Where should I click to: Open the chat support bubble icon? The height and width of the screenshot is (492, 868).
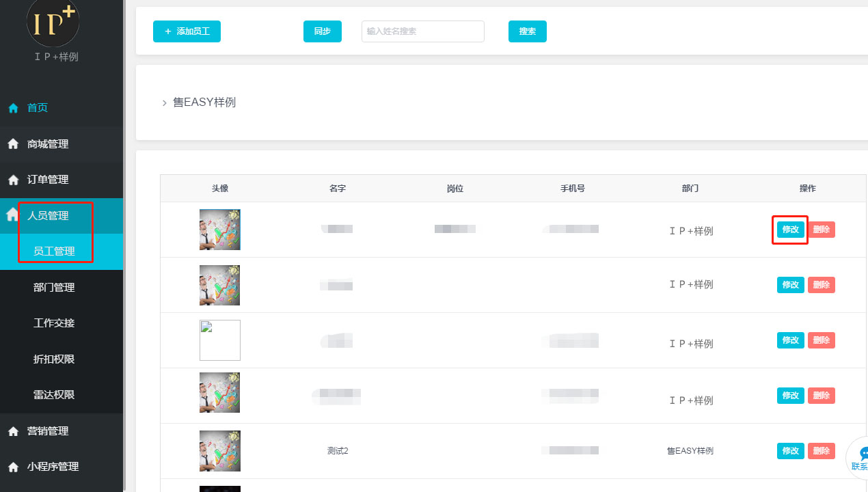(863, 454)
